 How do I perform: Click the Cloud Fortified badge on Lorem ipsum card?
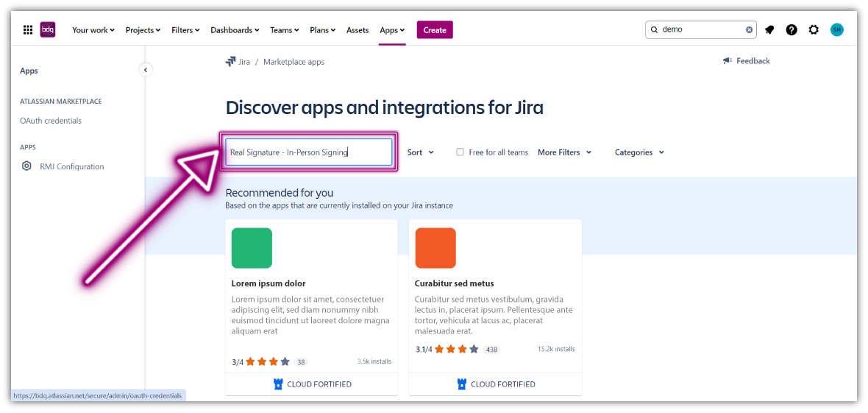click(313, 384)
